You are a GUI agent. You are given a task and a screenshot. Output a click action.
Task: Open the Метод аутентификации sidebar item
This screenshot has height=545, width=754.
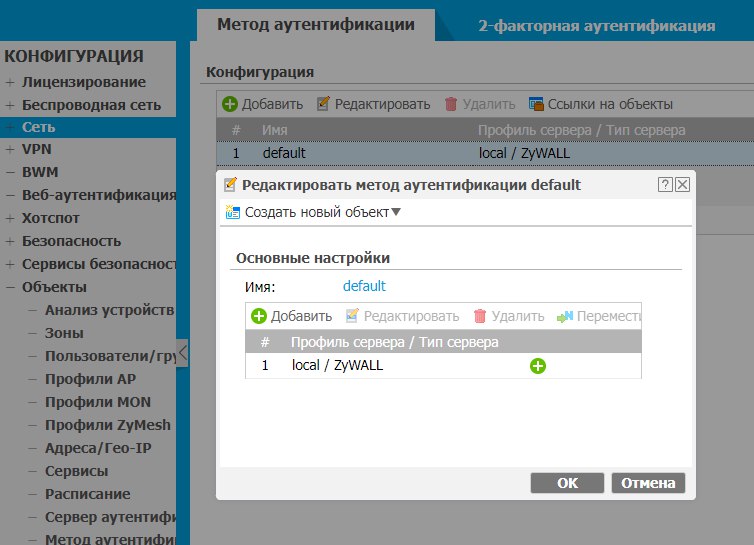[x=111, y=539]
